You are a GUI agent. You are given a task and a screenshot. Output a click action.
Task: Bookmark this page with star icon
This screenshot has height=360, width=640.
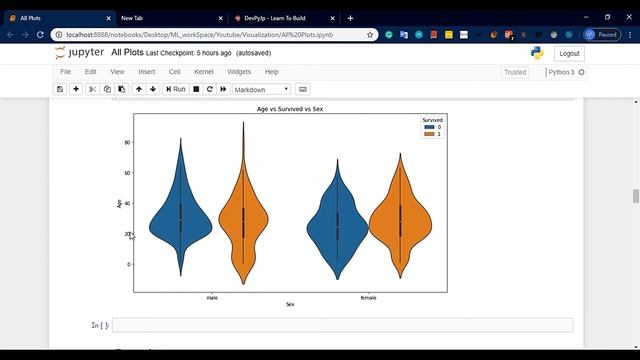pyautogui.click(x=370, y=35)
